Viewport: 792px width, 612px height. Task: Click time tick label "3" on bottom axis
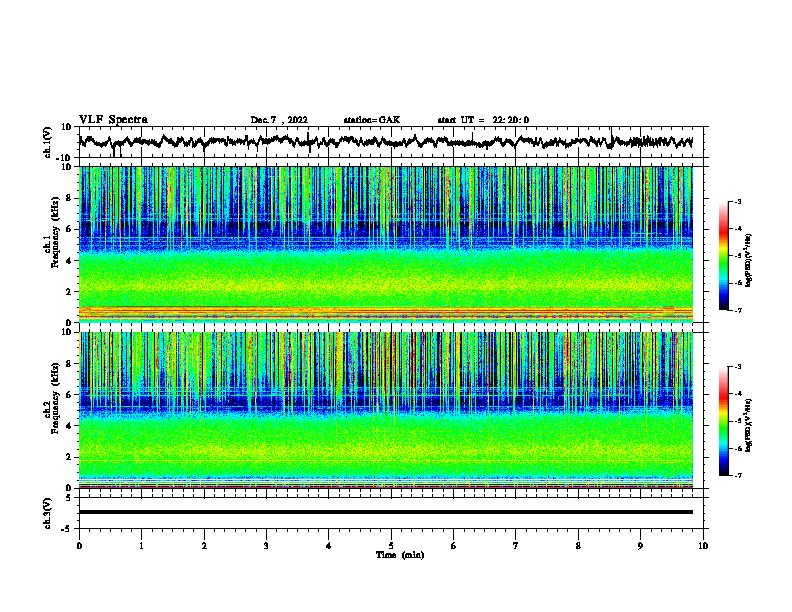(266, 546)
